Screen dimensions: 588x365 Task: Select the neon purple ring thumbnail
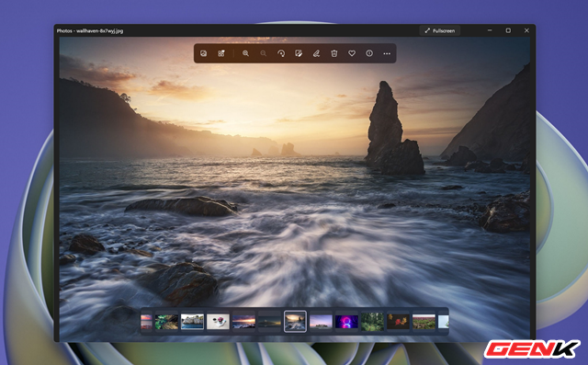pyautogui.click(x=346, y=322)
